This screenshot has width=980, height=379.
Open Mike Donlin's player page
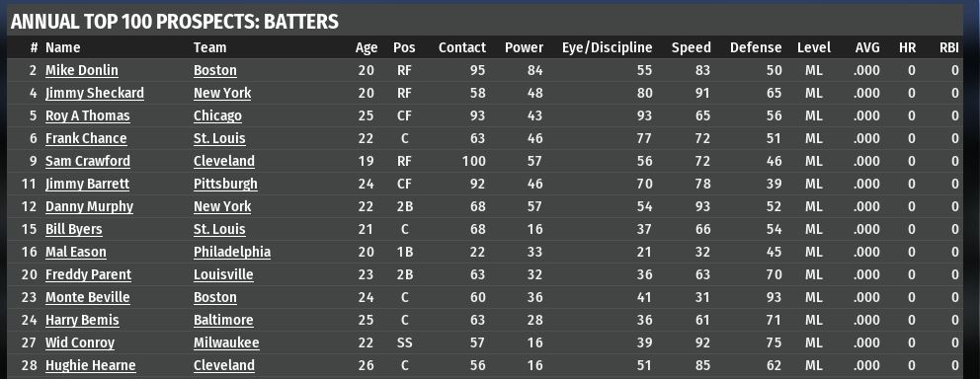[81, 70]
